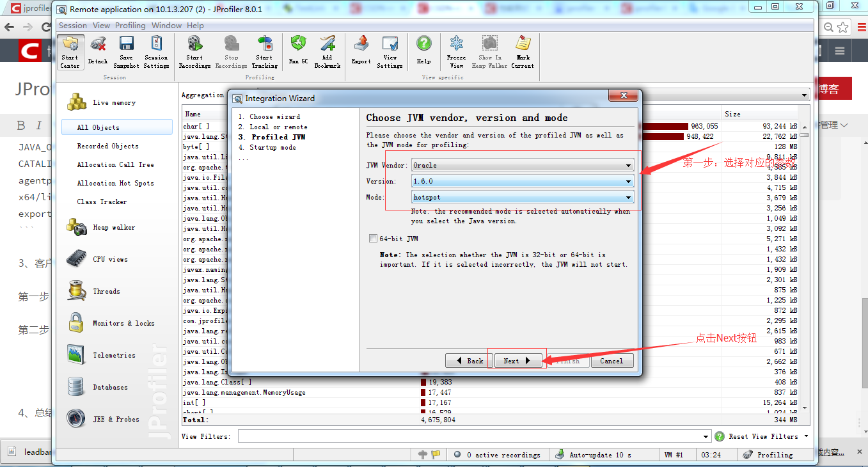Select the Class Tracker view

102,202
